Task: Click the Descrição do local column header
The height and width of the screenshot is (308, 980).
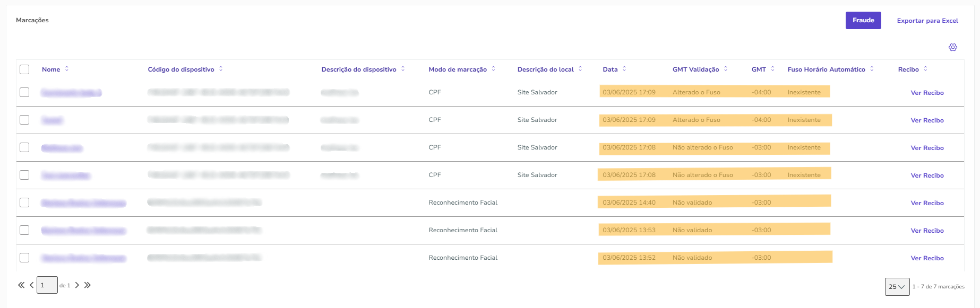Action: pos(545,69)
